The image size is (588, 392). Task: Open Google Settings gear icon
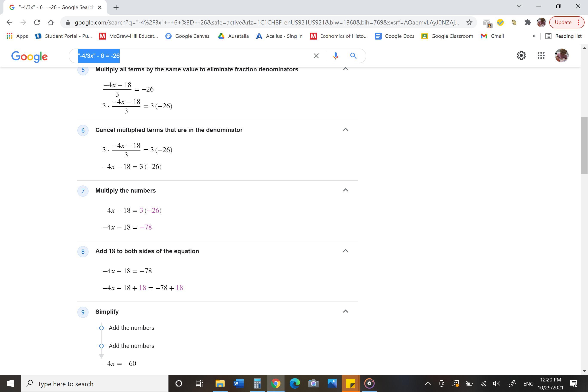521,55
